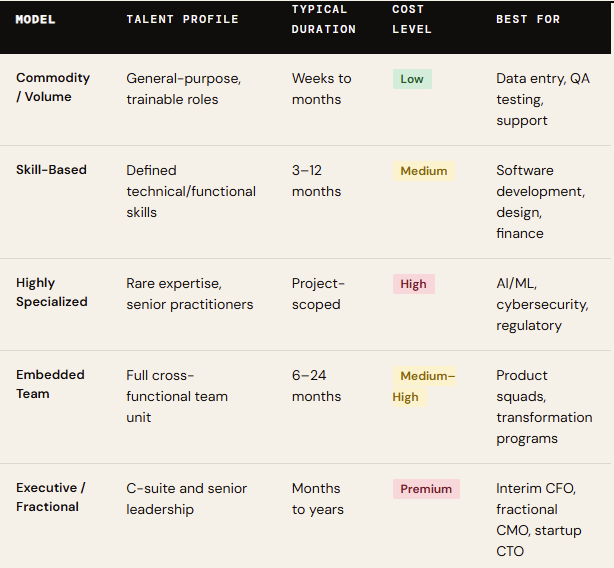Screen dimensions: 614x568
Task: Click the Cost Level column header
Action: (412, 19)
